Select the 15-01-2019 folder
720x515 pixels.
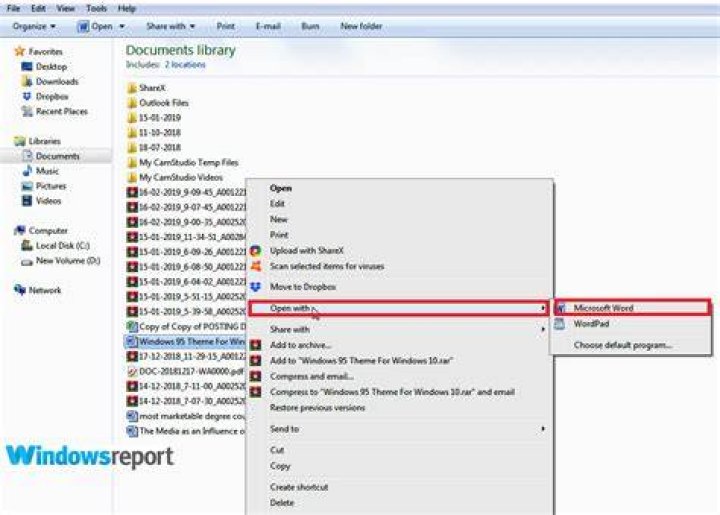click(x=154, y=118)
